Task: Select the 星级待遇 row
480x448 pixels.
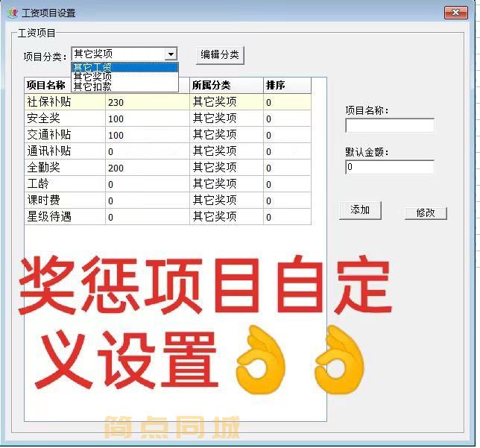Action: click(168, 217)
